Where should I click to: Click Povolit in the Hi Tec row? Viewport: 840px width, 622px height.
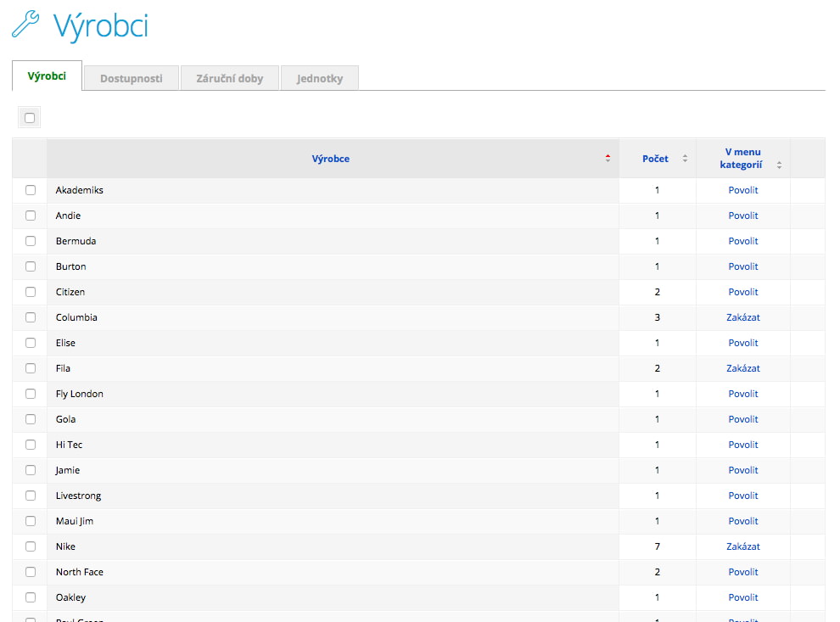tap(743, 445)
